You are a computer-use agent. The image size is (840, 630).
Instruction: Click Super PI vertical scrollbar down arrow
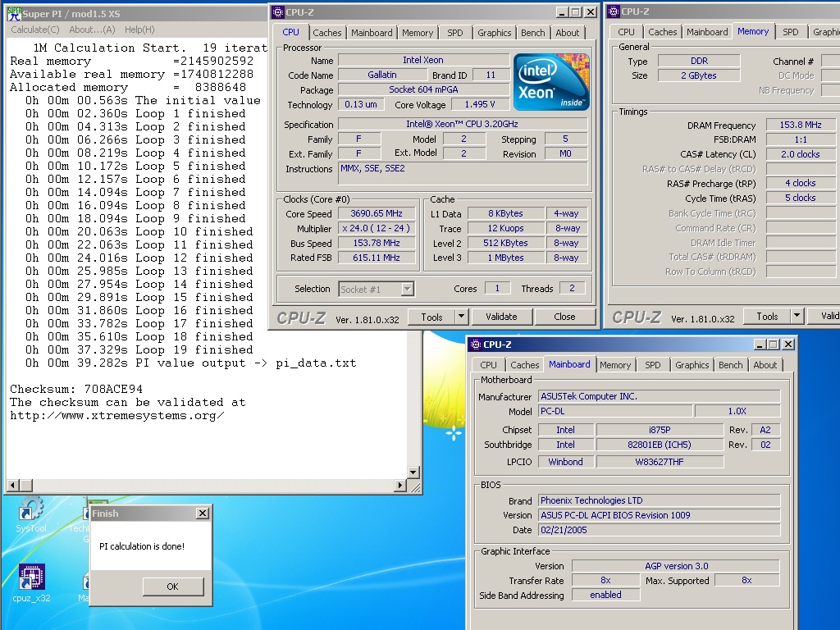[x=413, y=472]
